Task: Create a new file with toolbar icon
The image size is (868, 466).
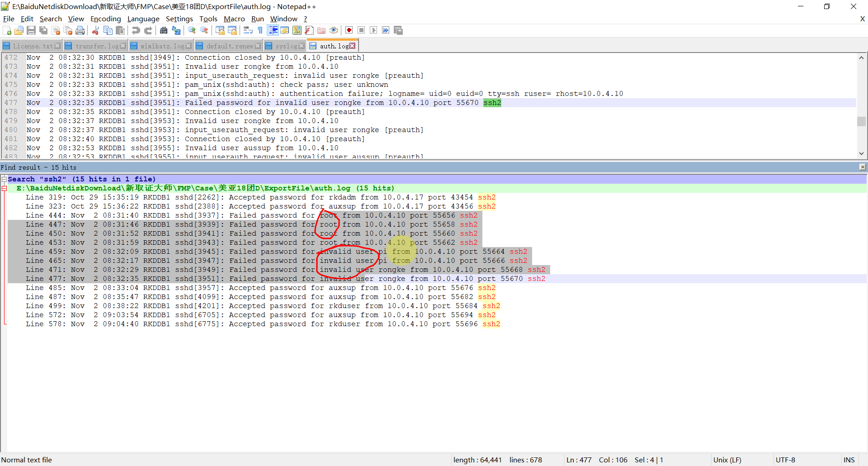Action: coord(7,30)
